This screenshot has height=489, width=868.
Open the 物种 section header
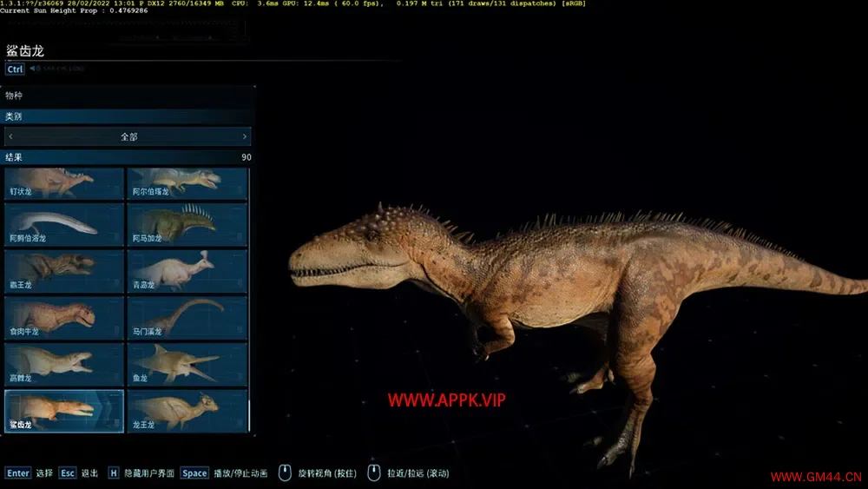(128, 96)
